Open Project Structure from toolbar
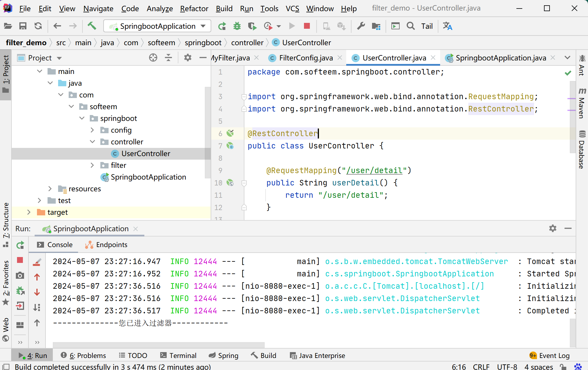The image size is (588, 370). pos(376,26)
